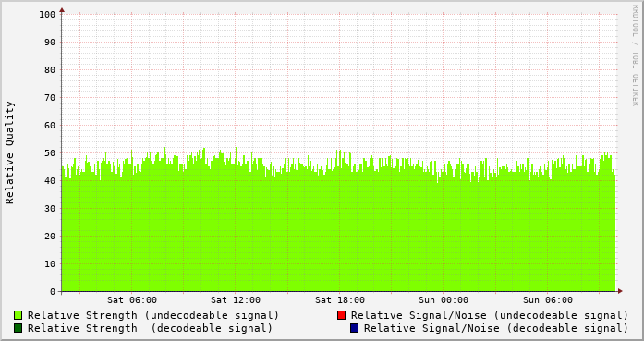This screenshot has width=644, height=341.
Task: Click the 0 value on the Y axis
Action: point(53,292)
